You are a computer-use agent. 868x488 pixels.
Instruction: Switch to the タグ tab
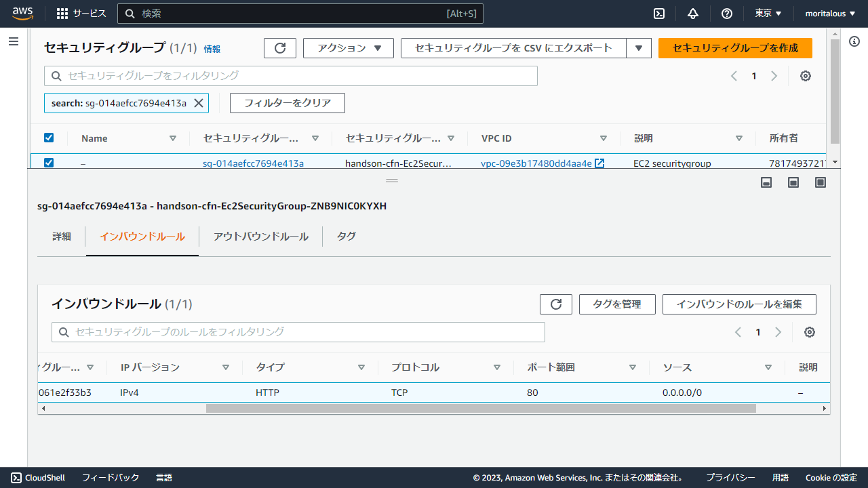click(346, 237)
